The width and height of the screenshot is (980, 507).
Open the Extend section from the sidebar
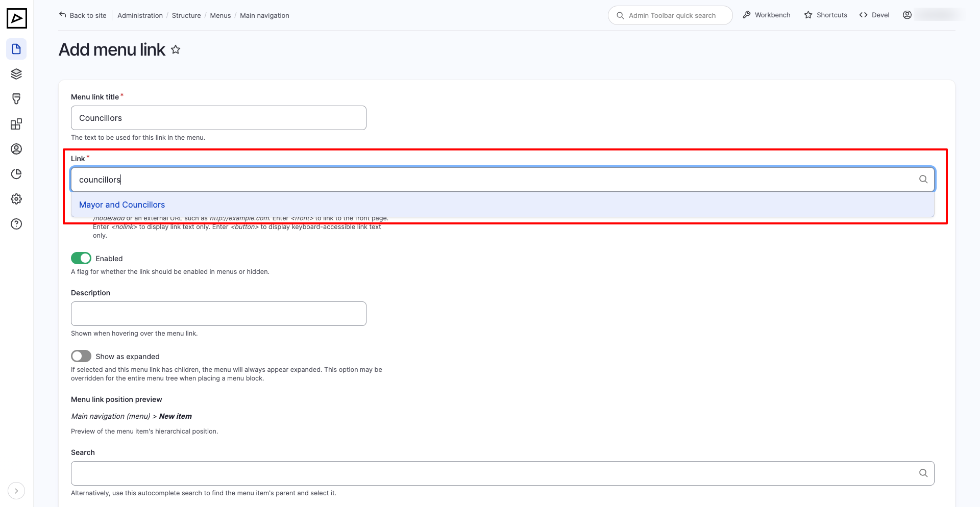click(x=16, y=123)
